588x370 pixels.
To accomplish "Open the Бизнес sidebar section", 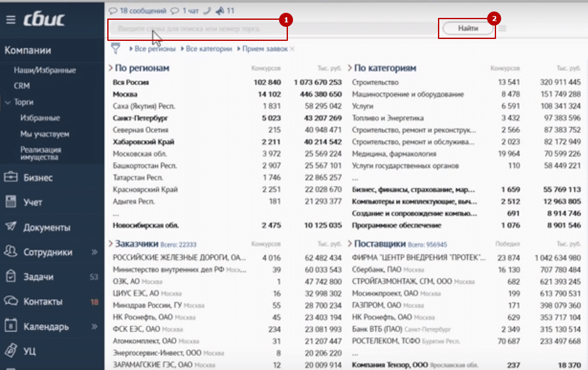I will pos(38,178).
